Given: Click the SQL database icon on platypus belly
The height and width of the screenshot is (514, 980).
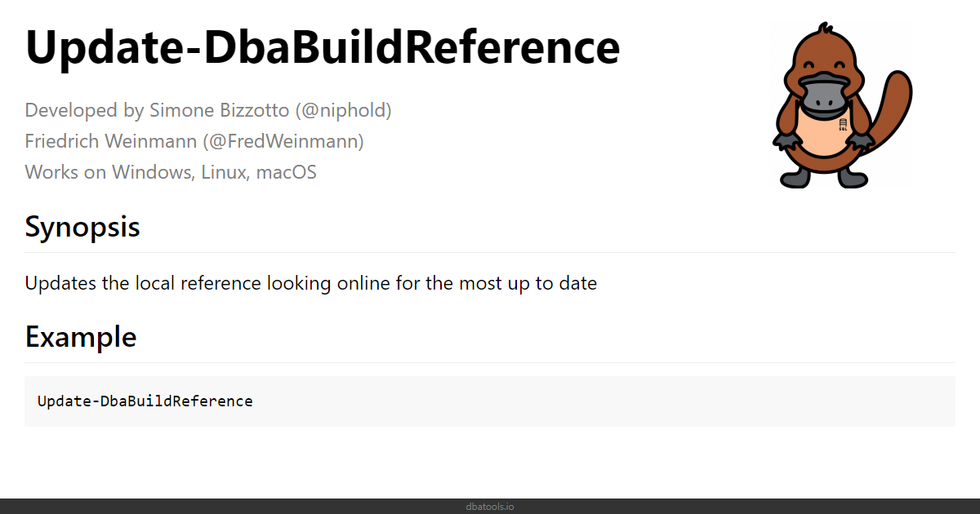Looking at the screenshot, I should pos(843,125).
